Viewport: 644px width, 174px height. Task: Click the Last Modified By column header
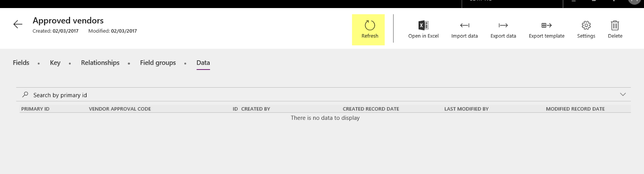(x=466, y=109)
